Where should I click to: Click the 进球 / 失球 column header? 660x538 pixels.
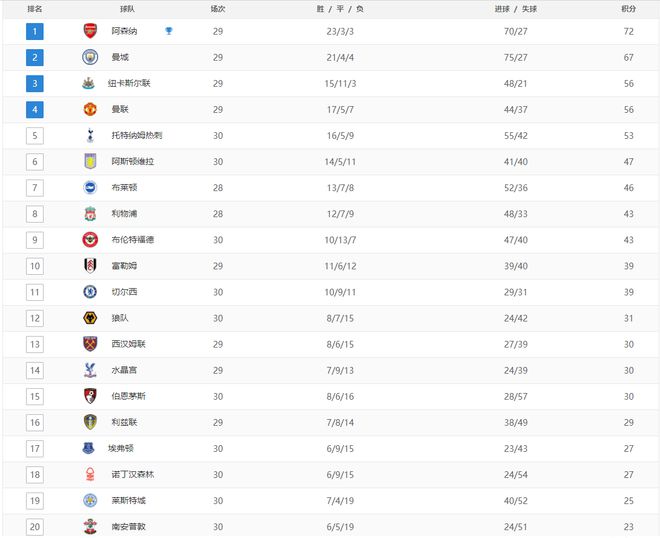(516, 9)
